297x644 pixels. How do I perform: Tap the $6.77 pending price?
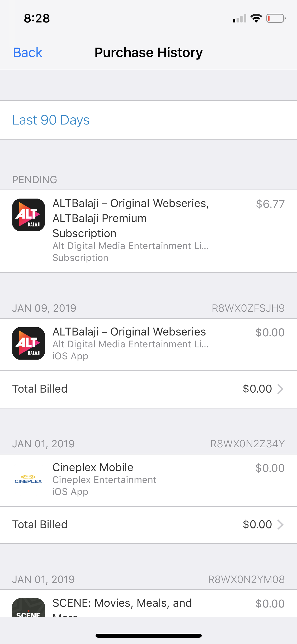pyautogui.click(x=270, y=204)
